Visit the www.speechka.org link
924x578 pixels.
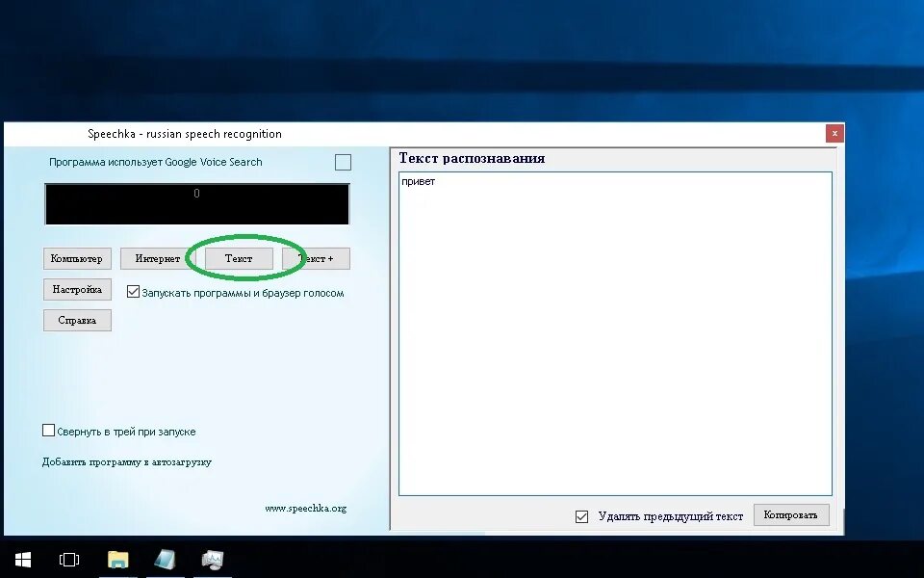pos(305,508)
